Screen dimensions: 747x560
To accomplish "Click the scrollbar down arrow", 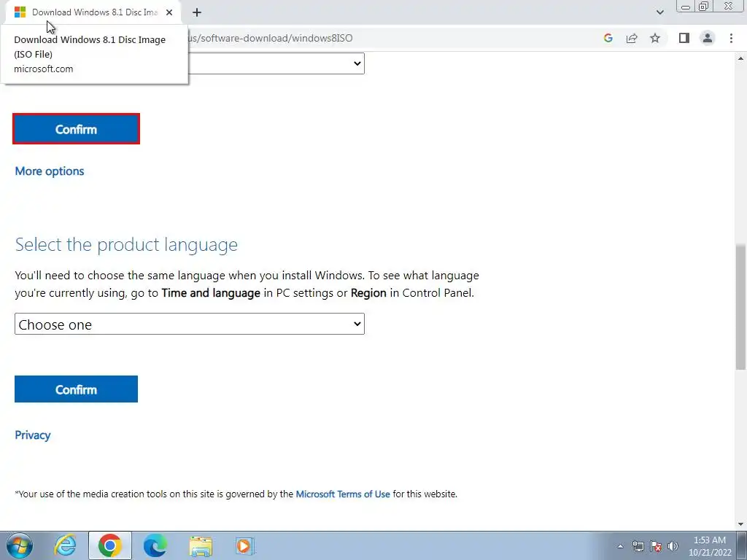I will point(740,524).
